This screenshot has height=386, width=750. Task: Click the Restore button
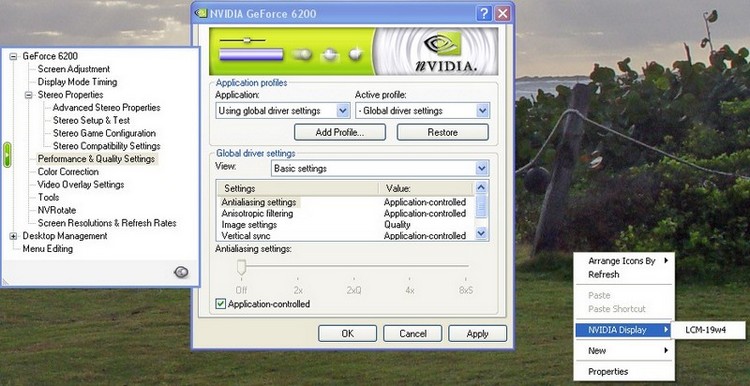(442, 132)
